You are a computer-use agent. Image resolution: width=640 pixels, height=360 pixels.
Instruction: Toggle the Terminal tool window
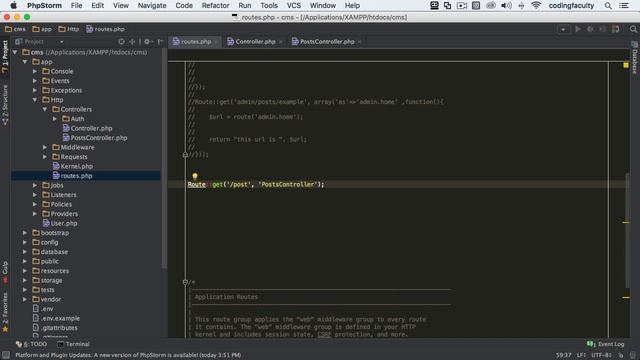coord(73,344)
